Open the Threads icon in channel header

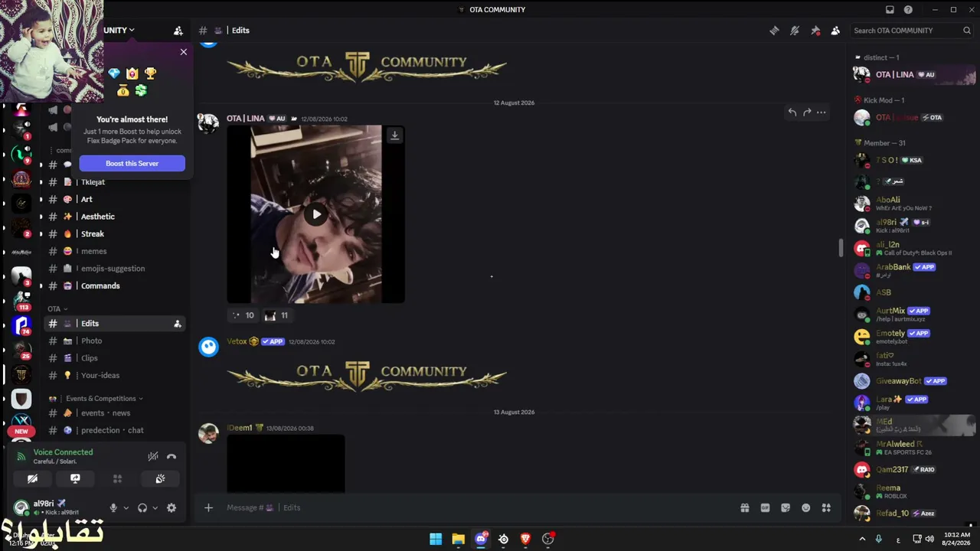coord(774,31)
